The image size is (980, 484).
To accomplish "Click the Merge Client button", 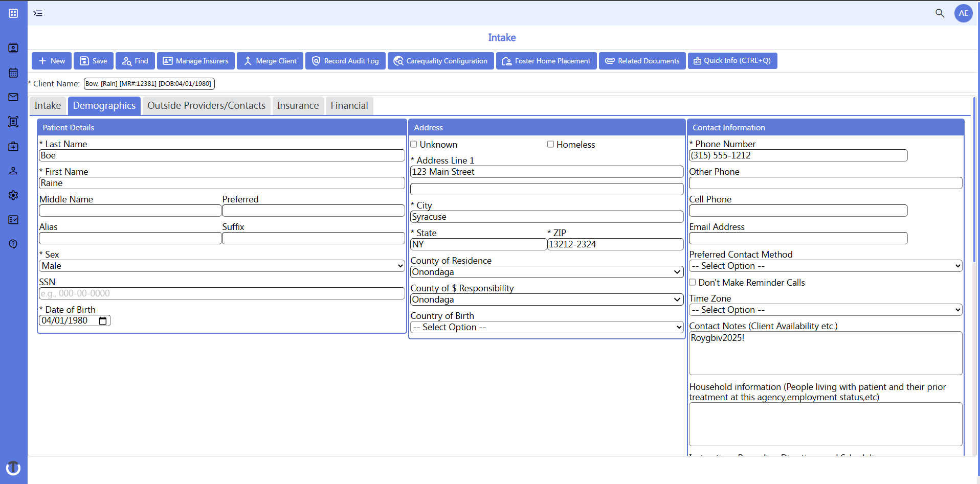I will tap(270, 60).
